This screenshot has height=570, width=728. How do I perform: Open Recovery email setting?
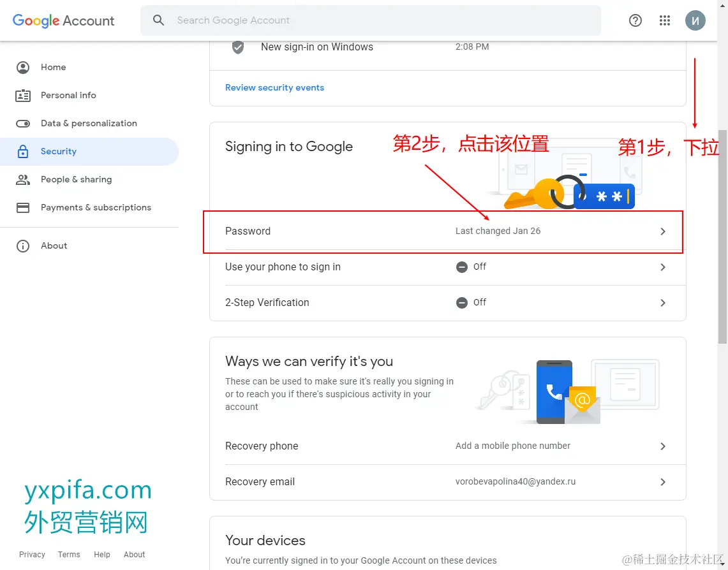[447, 482]
